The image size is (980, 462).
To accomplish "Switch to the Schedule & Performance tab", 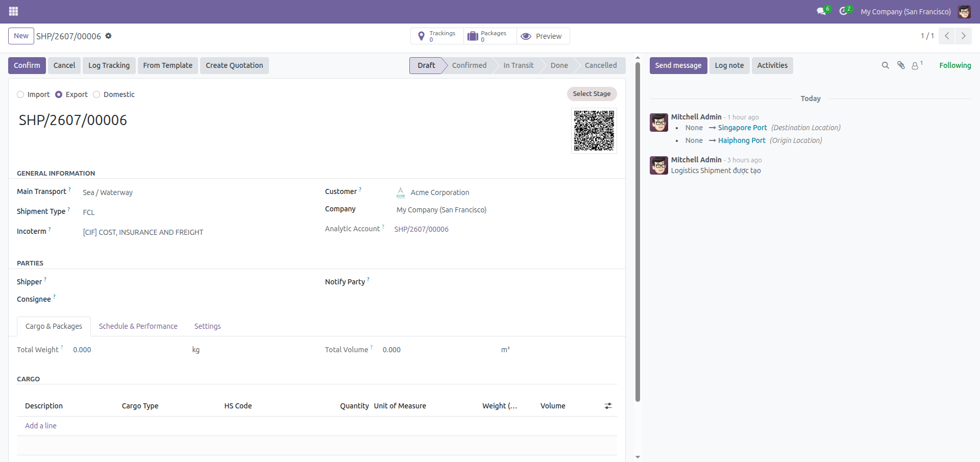I will [138, 326].
